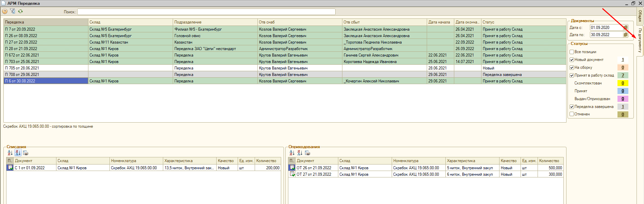The width and height of the screenshot is (644, 204).
Task: Switch to the Общая side tab
Action: tap(640, 16)
